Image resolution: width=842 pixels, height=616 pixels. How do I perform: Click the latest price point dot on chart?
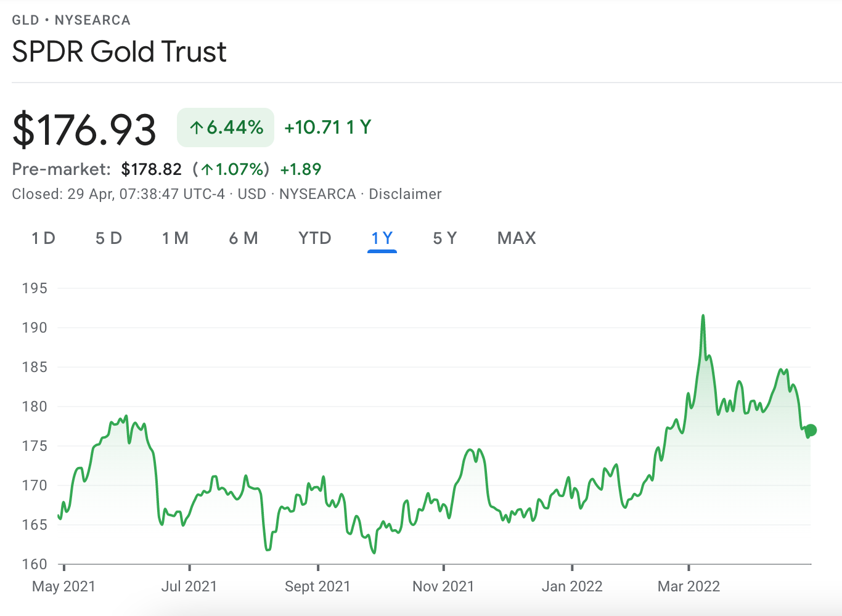811,429
